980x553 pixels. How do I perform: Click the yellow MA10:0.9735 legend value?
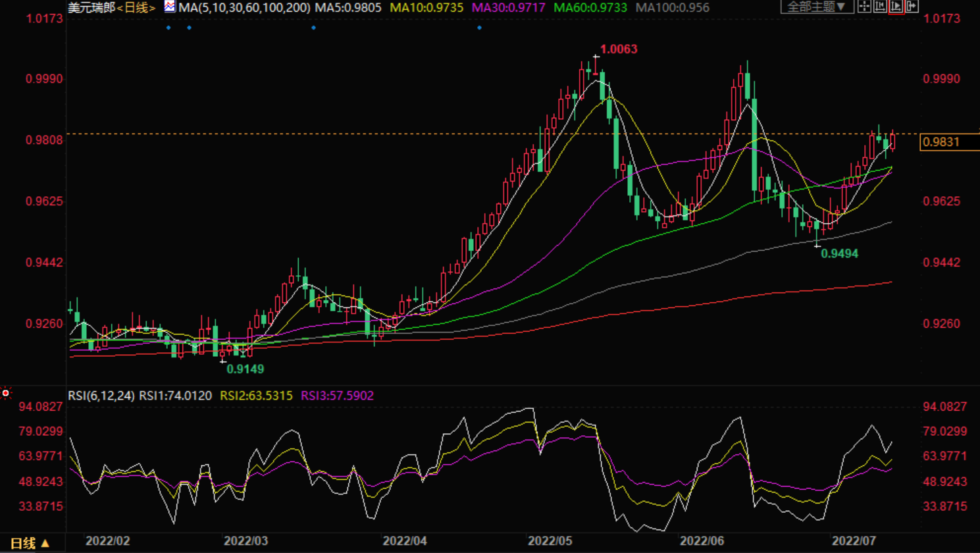point(426,8)
